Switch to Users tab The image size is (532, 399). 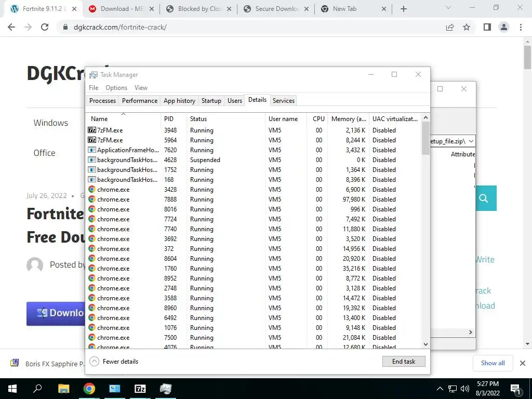[235, 101]
